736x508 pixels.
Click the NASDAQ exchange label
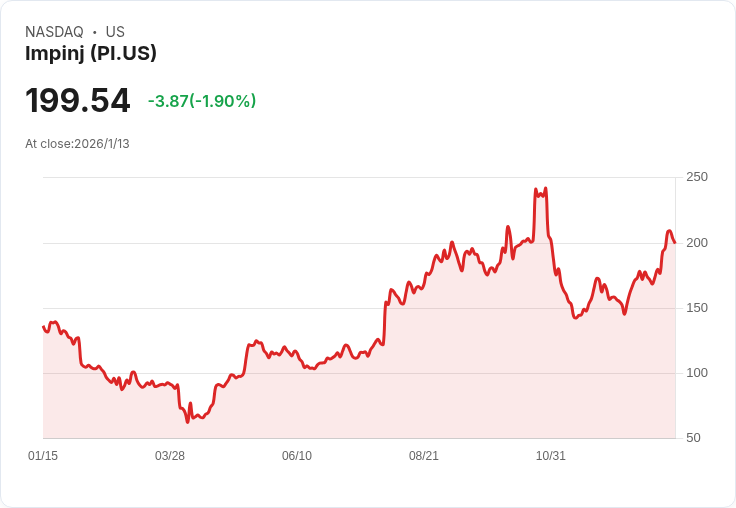tap(54, 32)
